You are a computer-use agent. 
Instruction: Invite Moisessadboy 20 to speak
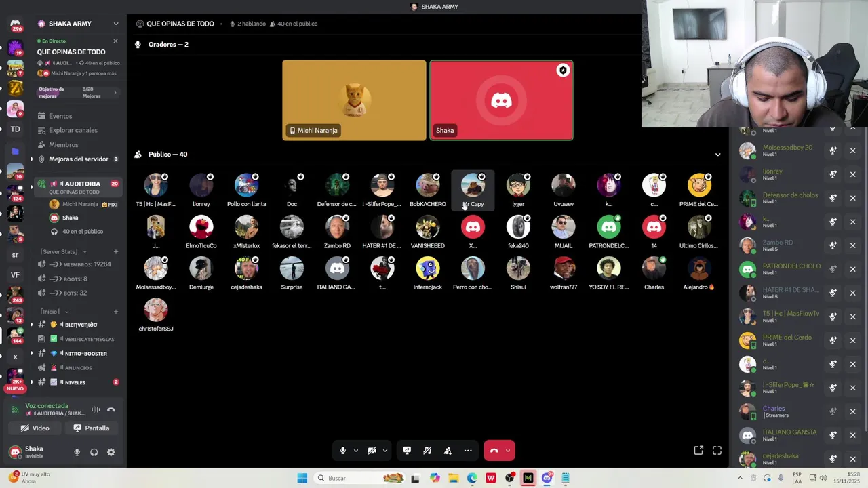(833, 150)
